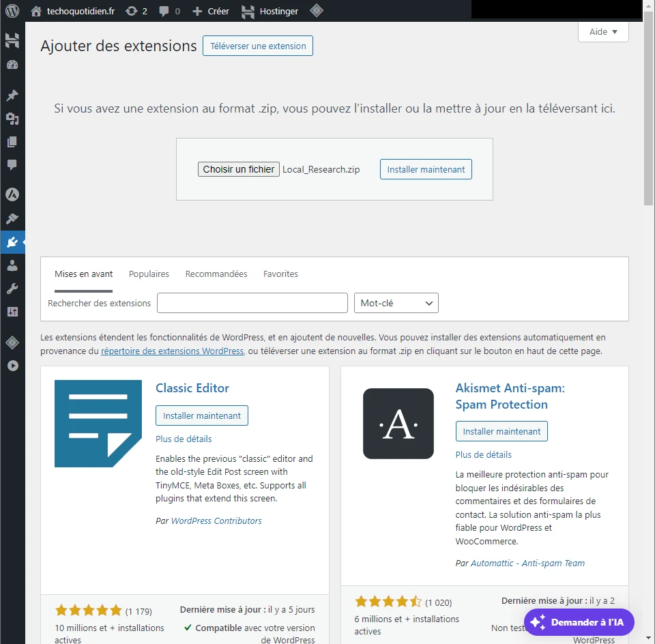Viewport: 655px width, 644px height.
Task: Open the updates icon showing 2
Action: point(131,11)
